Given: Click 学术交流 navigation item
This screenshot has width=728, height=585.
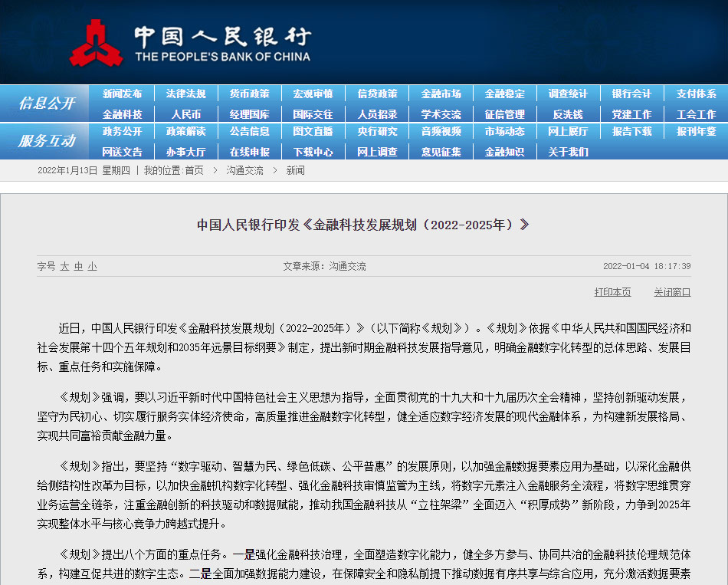Looking at the screenshot, I should pyautogui.click(x=441, y=114).
